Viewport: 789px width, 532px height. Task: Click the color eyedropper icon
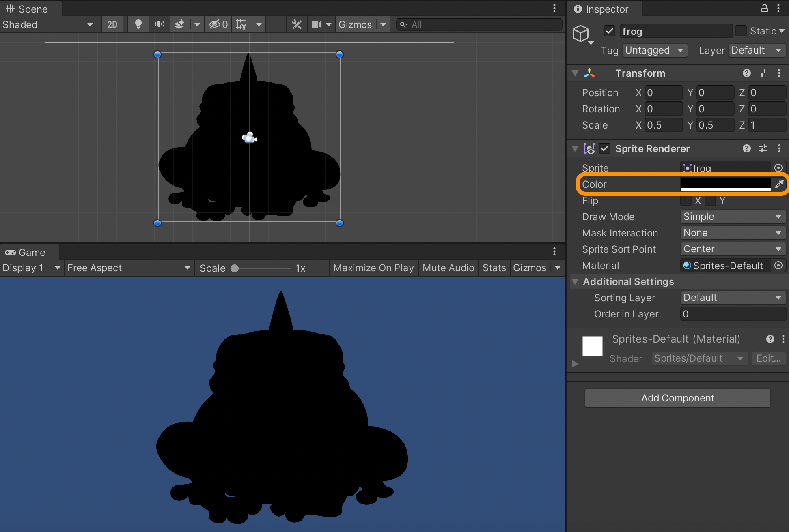[x=779, y=184]
